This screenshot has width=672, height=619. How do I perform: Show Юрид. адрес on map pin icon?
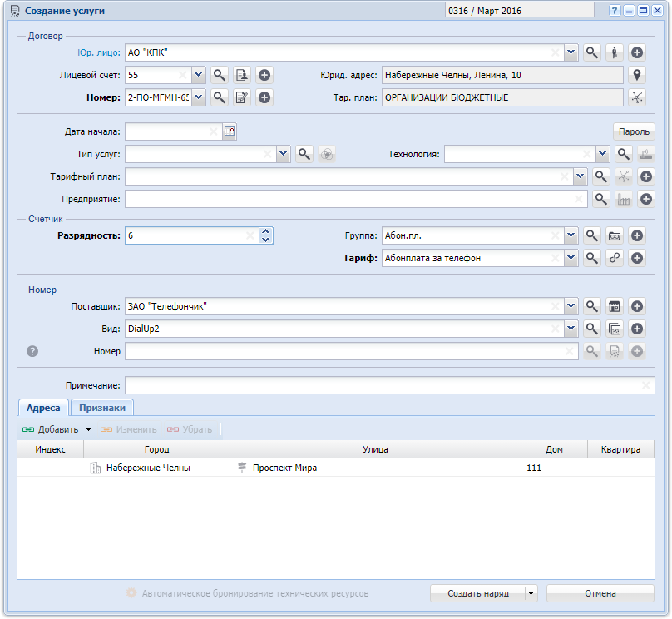click(x=637, y=75)
